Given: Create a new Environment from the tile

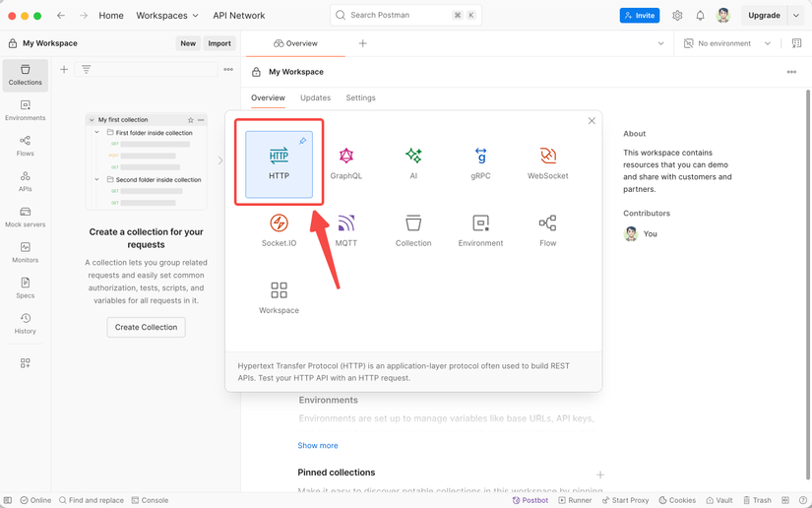Looking at the screenshot, I should pos(480,231).
